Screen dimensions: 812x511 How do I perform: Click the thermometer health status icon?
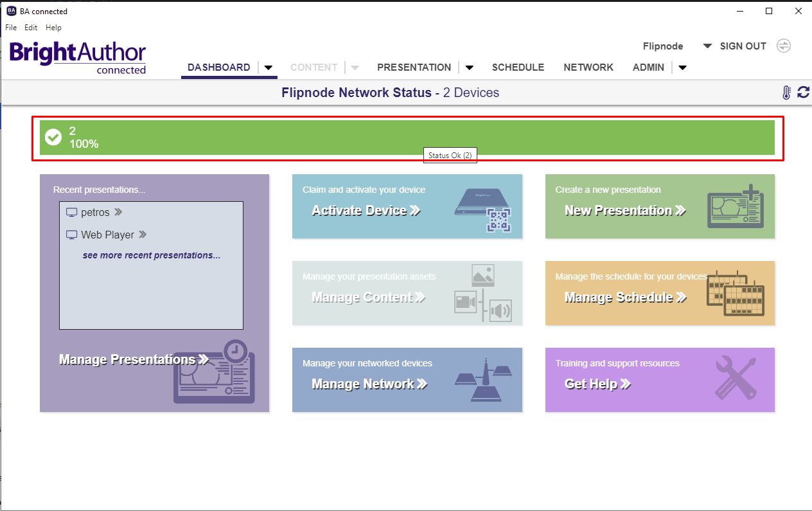787,93
